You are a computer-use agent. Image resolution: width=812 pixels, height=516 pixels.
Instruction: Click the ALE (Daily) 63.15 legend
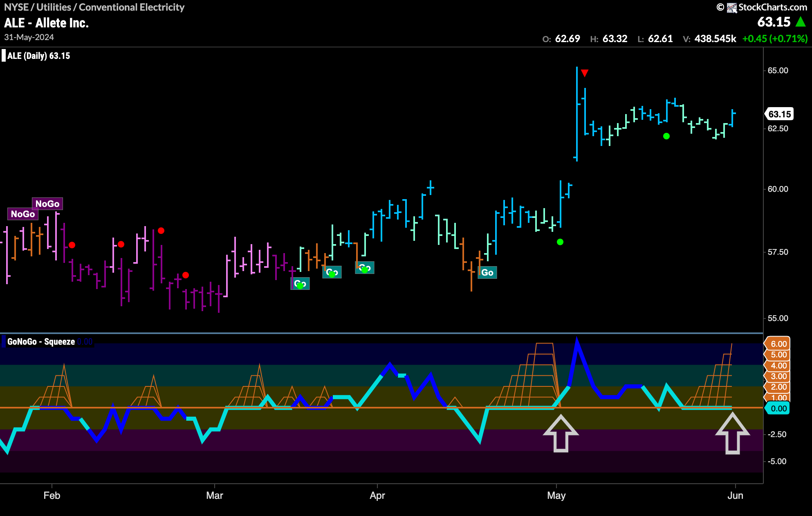[38, 56]
